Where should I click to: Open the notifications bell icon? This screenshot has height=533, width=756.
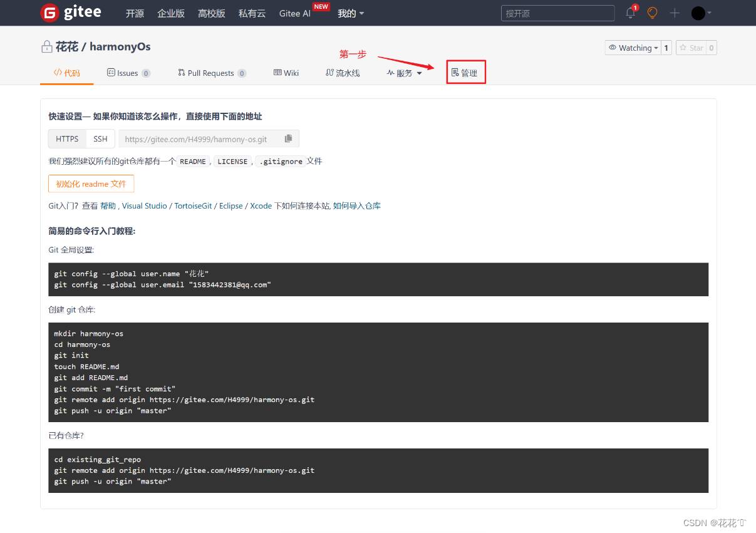click(x=631, y=13)
